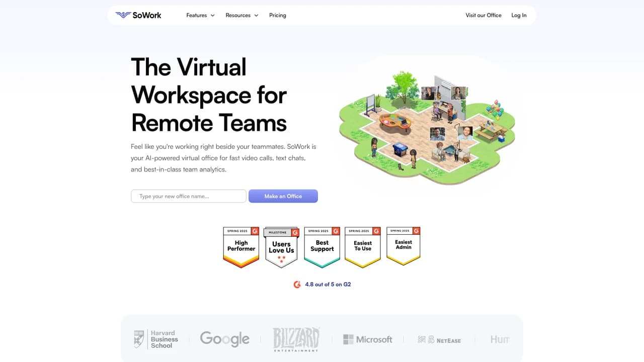Open the Easiest To Use badge
The image size is (644, 362).
363,247
